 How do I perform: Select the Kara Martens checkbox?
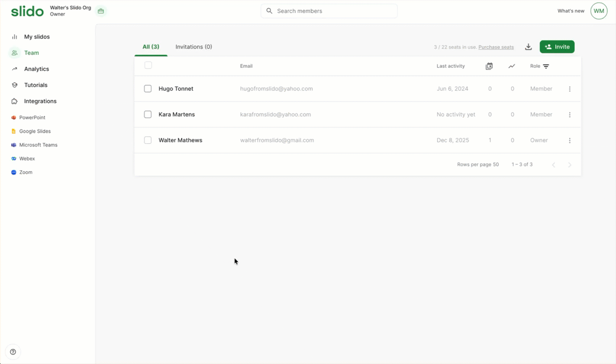pyautogui.click(x=148, y=114)
